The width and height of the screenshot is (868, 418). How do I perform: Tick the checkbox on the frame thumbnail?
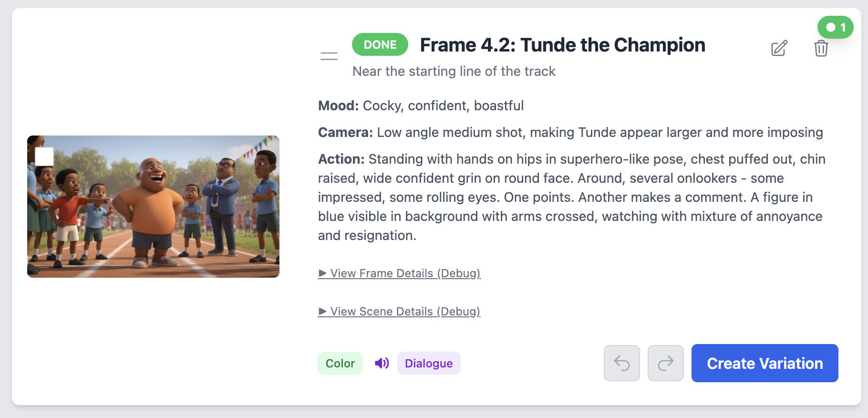coord(44,157)
